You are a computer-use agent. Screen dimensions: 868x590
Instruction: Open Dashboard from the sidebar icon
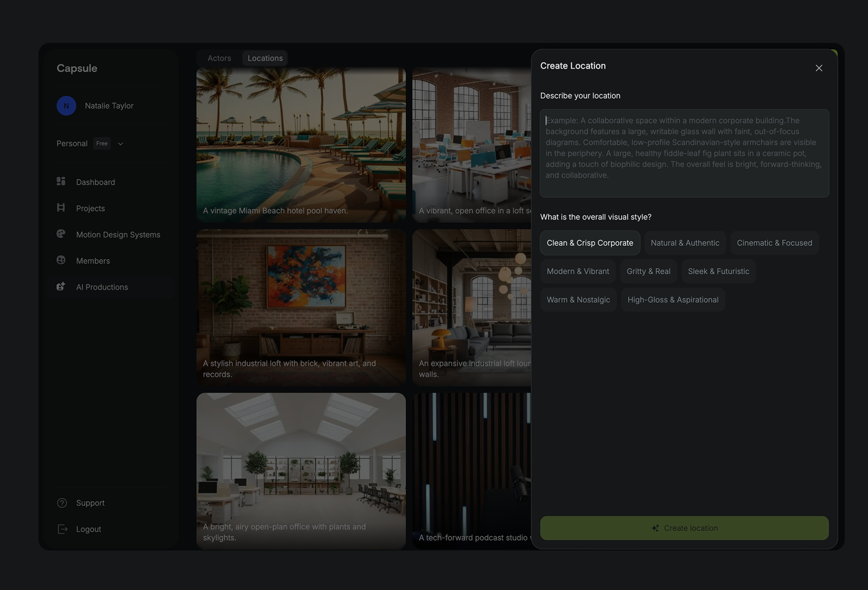[x=61, y=181]
